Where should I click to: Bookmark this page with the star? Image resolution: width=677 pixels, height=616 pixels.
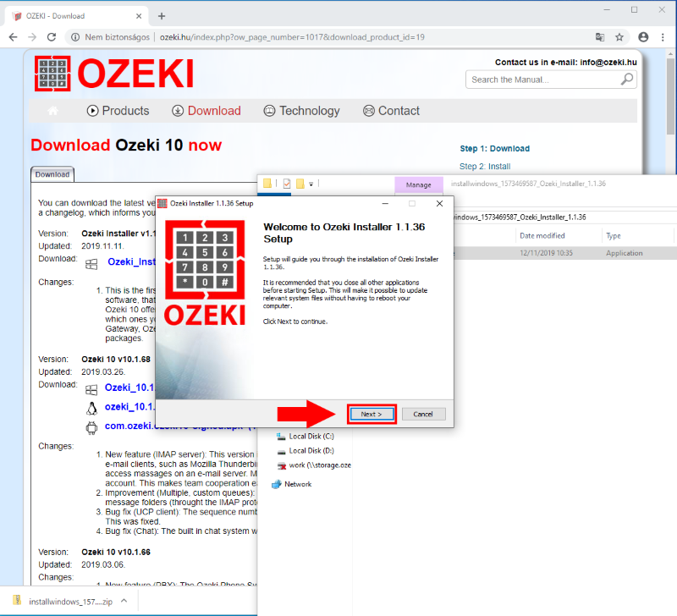tap(619, 37)
